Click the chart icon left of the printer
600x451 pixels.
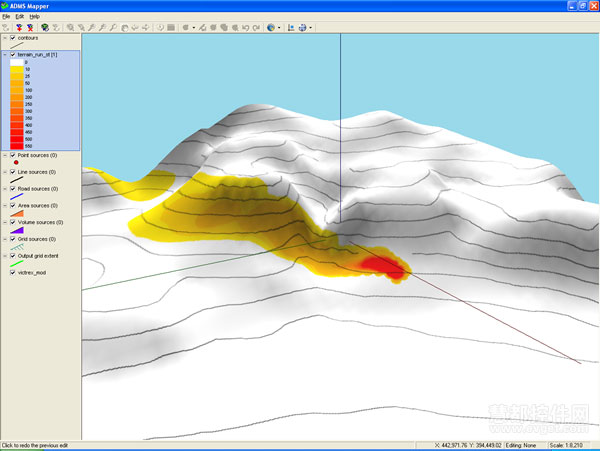pos(291,28)
